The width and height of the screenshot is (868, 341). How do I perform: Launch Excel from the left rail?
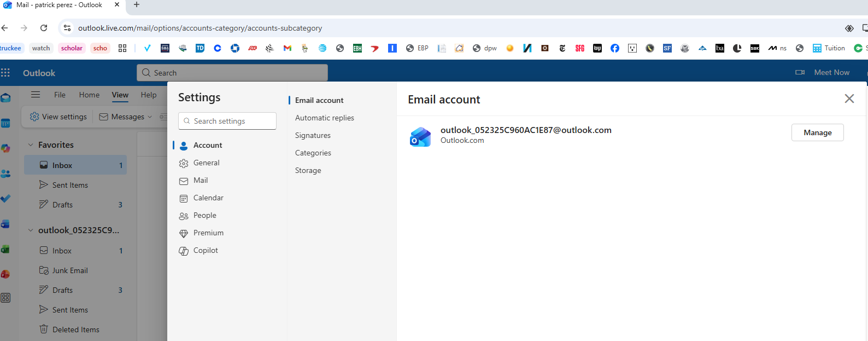coord(5,249)
